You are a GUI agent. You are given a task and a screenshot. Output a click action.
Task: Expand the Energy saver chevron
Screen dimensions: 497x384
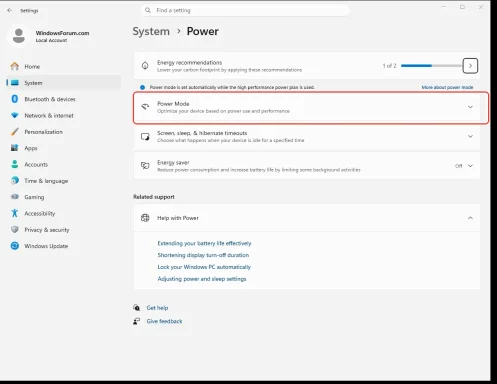tap(470, 166)
